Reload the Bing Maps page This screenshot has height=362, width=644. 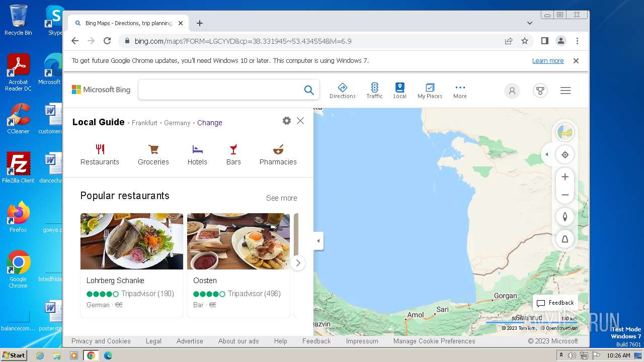point(107,41)
